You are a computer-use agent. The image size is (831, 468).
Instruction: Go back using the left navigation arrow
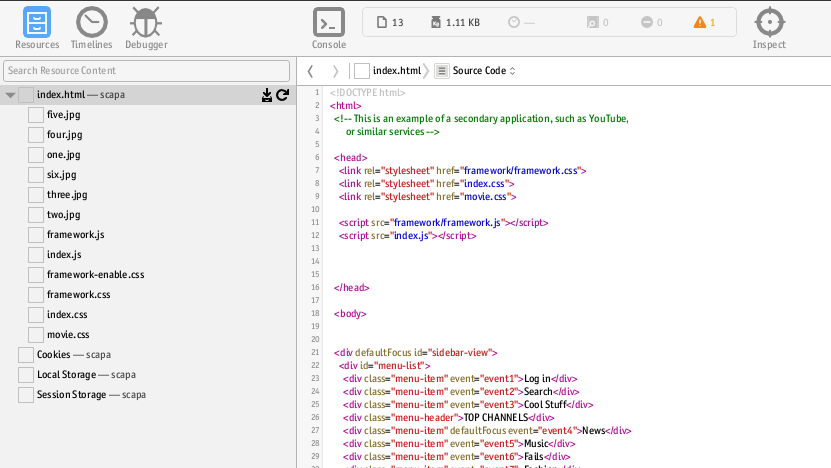tap(310, 71)
